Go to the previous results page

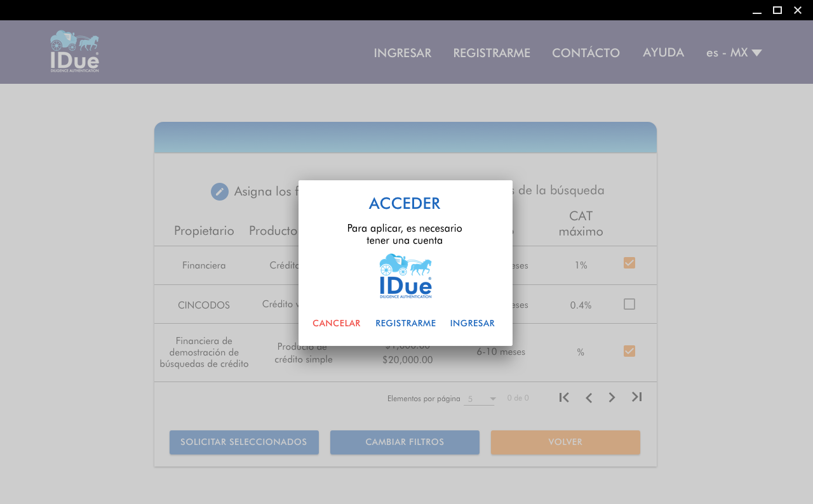589,398
